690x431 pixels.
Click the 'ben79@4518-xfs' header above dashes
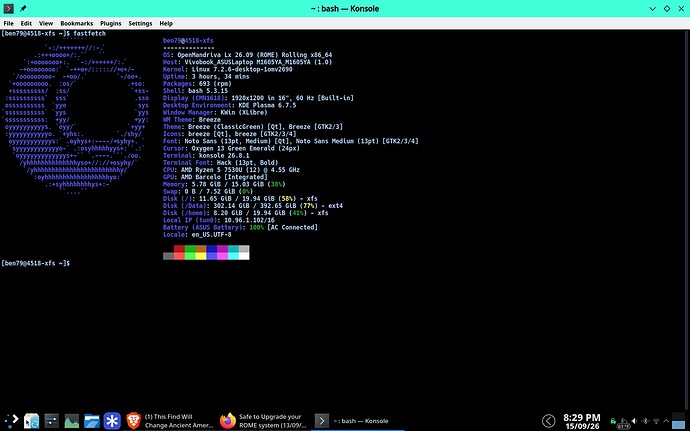coord(188,41)
